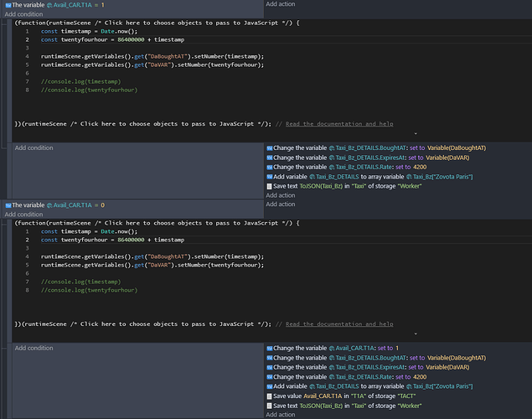The image size is (532, 419).
Task: Open the documentation link in the upper JavaScript block
Action: coord(339,124)
